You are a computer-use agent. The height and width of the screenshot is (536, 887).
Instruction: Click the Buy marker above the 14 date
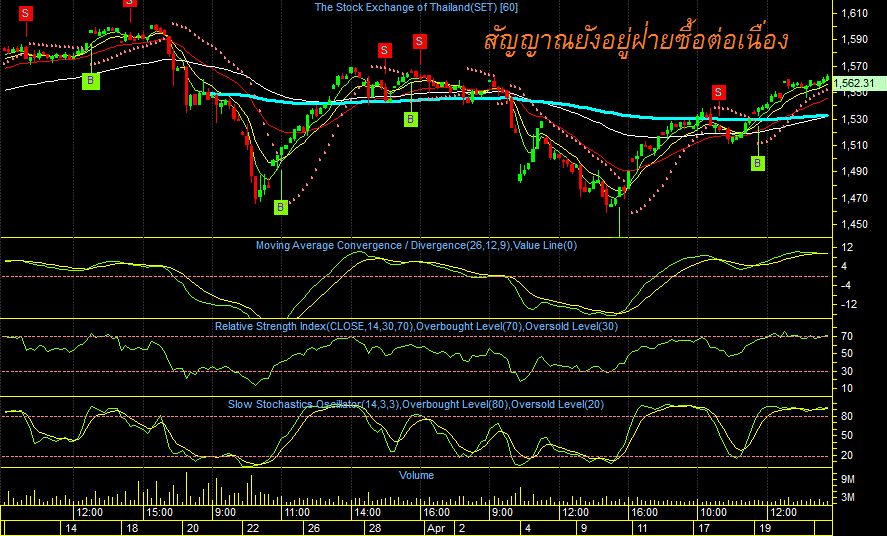coord(91,81)
